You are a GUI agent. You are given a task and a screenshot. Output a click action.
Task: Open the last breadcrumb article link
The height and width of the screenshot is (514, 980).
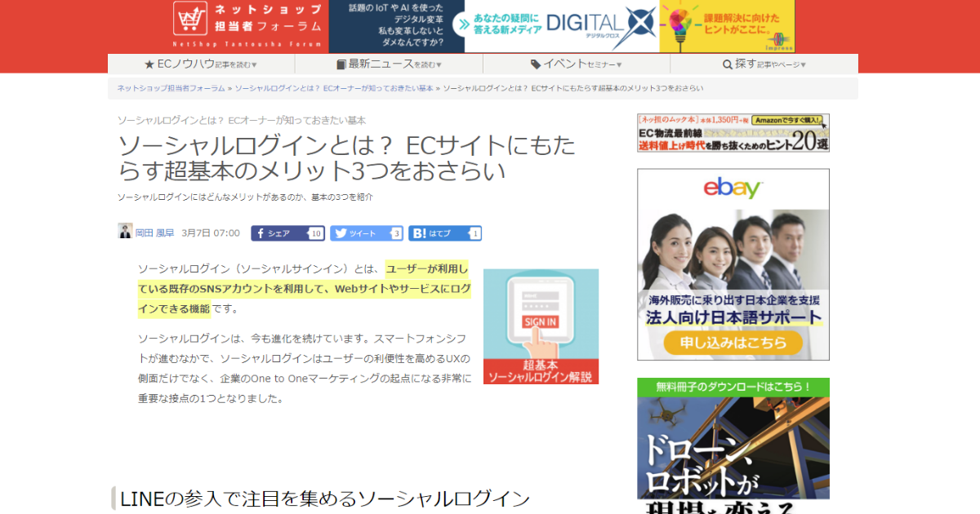coord(573,88)
